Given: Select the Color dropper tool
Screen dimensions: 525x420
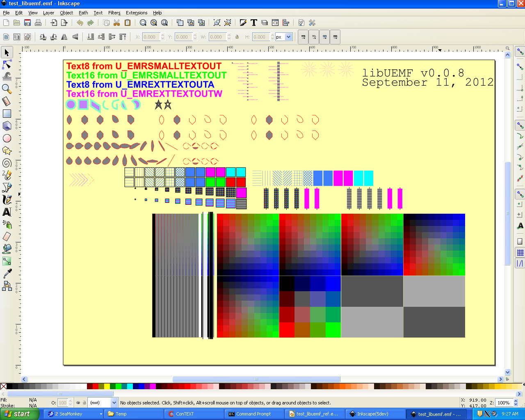Looking at the screenshot, I should (7, 274).
